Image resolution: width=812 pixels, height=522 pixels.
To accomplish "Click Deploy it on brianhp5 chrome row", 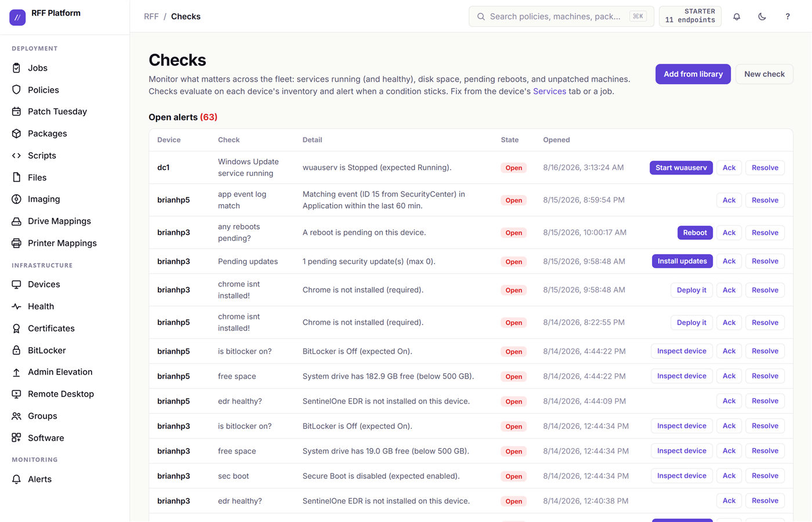I will coord(691,322).
